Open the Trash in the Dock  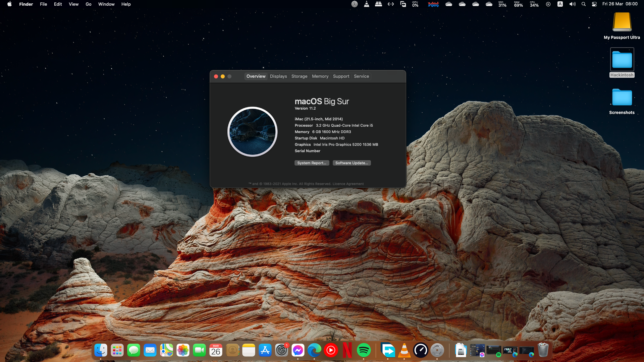(543, 350)
